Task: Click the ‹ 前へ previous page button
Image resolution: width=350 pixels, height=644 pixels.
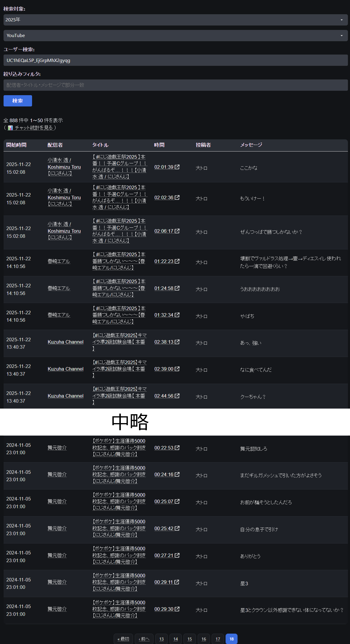Action: tap(144, 639)
